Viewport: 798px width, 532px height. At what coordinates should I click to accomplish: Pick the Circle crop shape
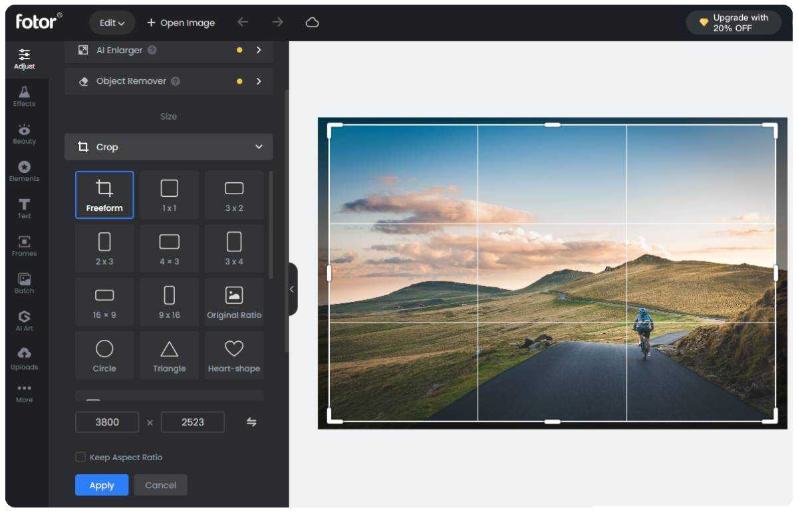(x=104, y=355)
